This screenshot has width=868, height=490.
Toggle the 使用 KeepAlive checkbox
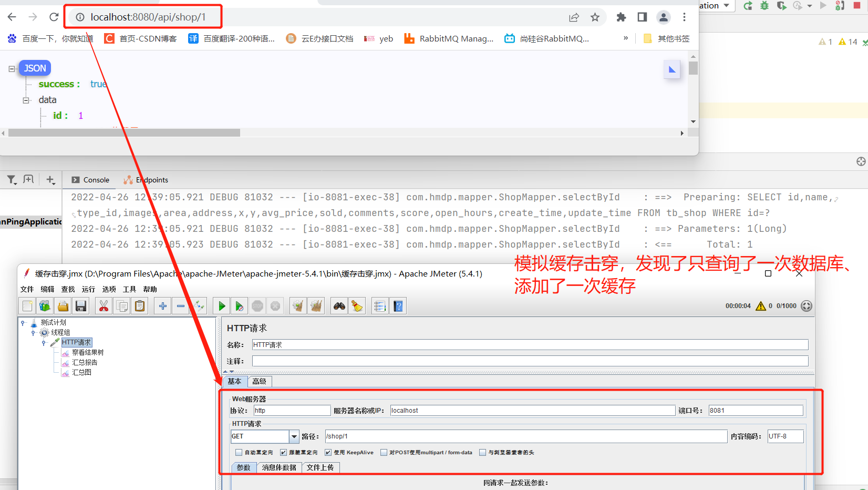[328, 452]
